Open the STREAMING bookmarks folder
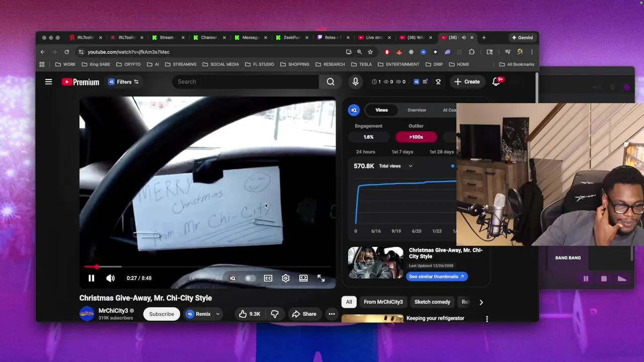The width and height of the screenshot is (644, 362). tap(181, 64)
